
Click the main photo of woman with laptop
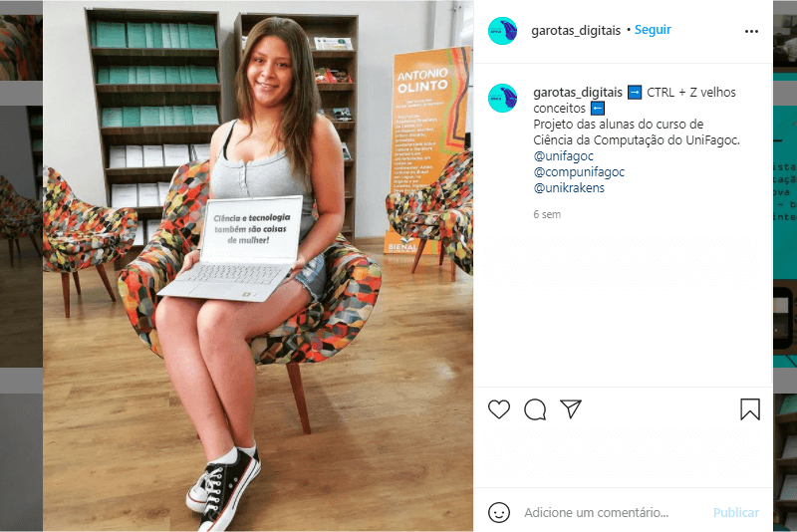[258, 266]
